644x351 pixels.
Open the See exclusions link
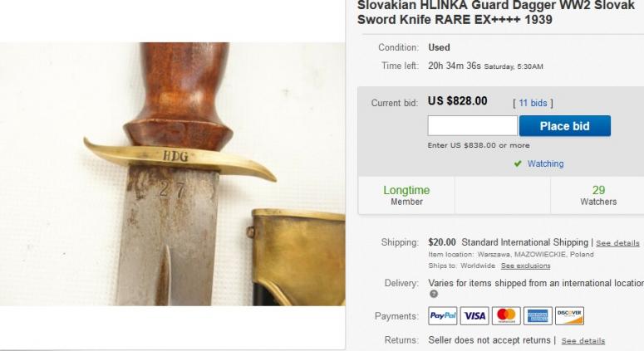coord(525,266)
